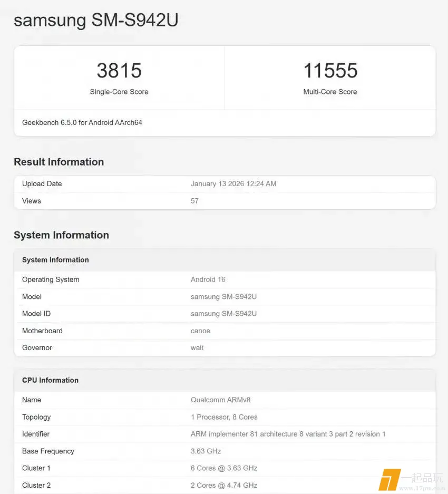Select the 2 Cores @ 4.74 GHz value
This screenshot has height=494, width=448.
pyautogui.click(x=224, y=485)
